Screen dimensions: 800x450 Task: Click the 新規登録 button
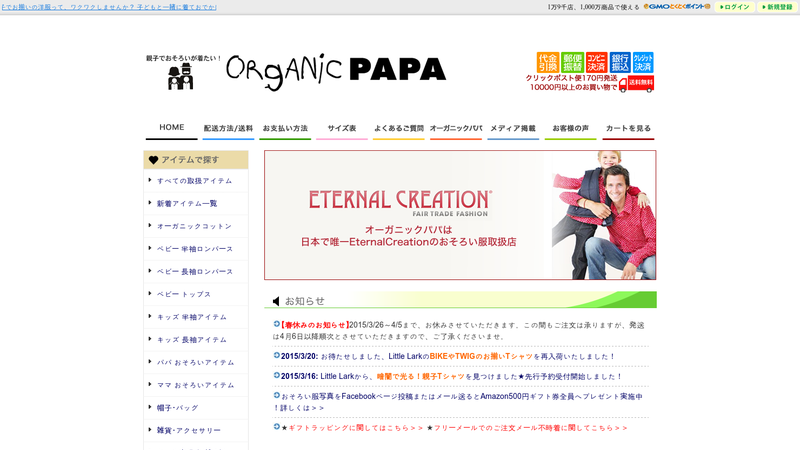pyautogui.click(x=777, y=7)
